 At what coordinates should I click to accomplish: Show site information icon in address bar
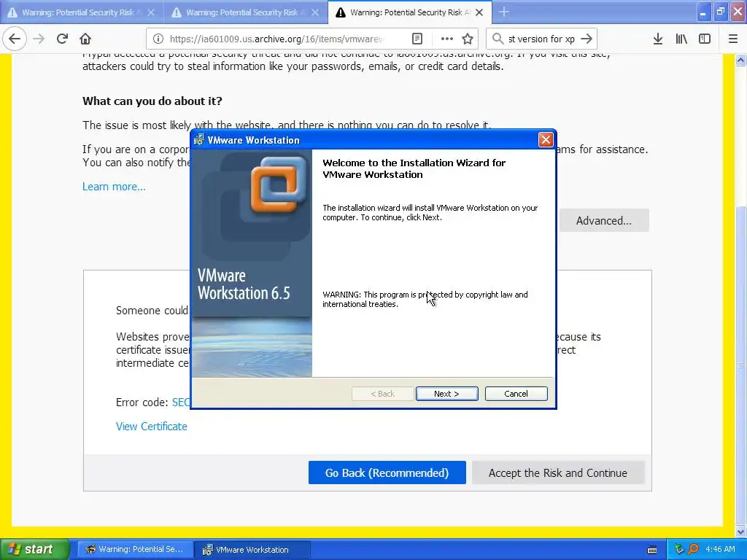pyautogui.click(x=158, y=39)
